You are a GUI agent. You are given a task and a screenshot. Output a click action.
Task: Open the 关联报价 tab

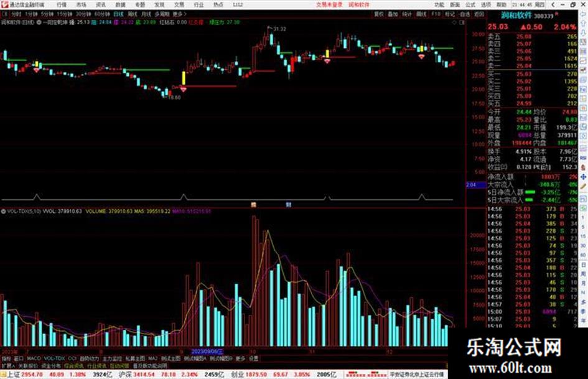pos(28,365)
